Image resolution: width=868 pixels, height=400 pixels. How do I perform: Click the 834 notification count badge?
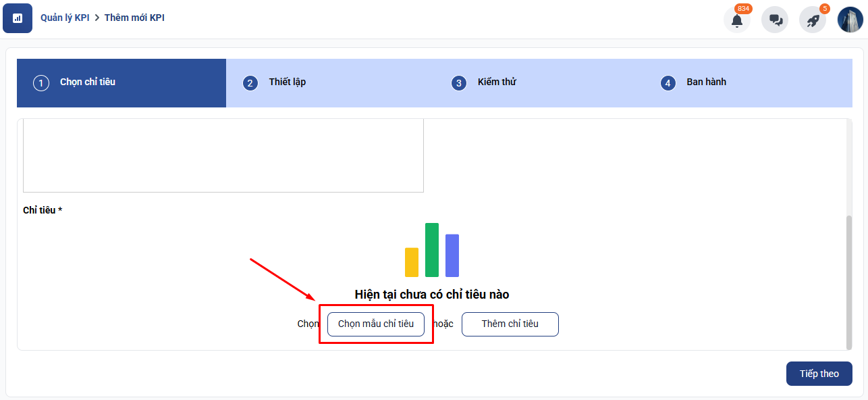point(743,9)
